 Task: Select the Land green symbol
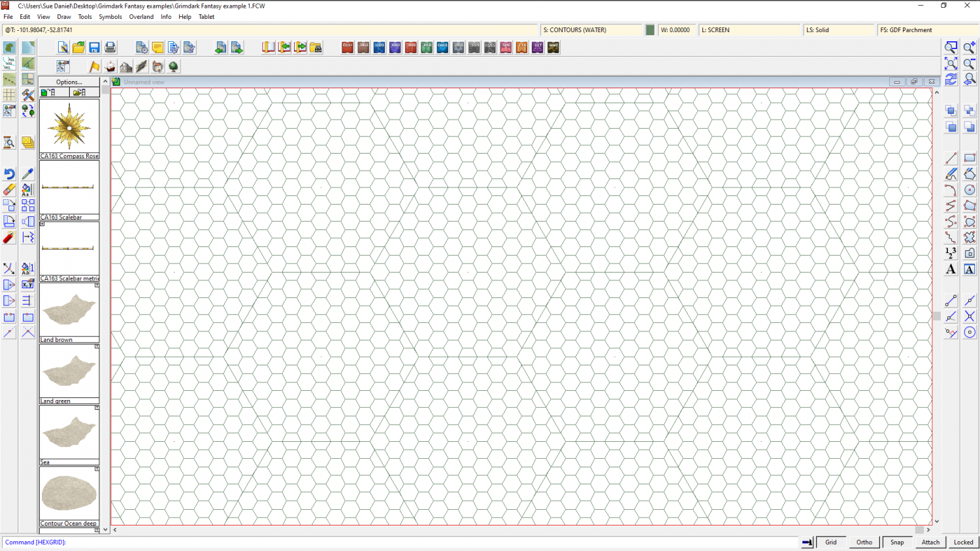pos(69,374)
